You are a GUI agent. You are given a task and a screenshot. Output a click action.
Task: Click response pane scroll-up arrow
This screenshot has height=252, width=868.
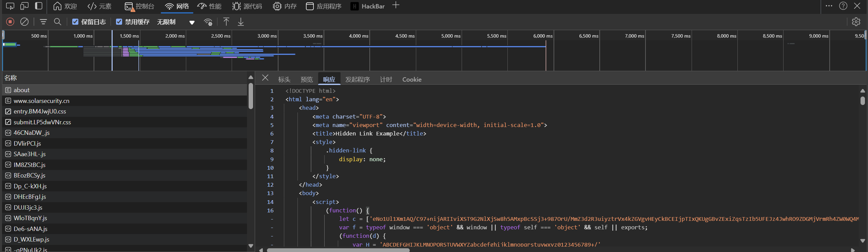(863, 91)
